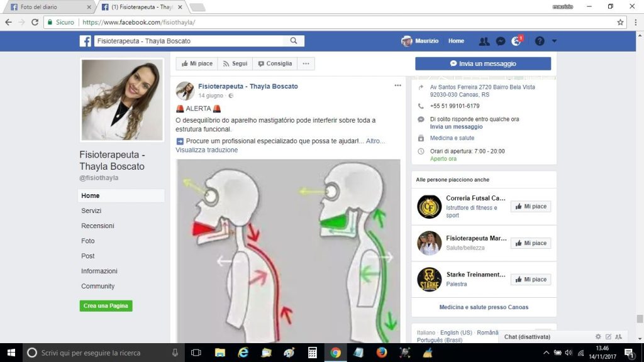Select Recensioni in the page sidebar
This screenshot has width=644, height=362.
[x=97, y=226]
